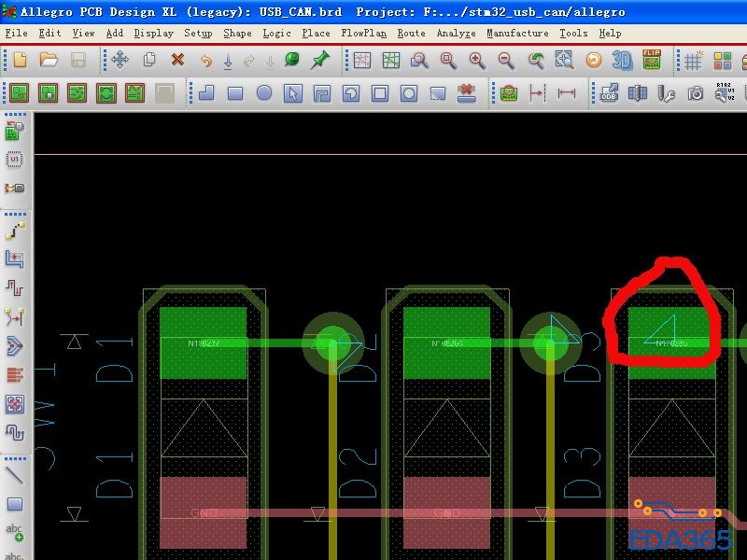Click the orange Refresh icon
The image size is (747, 560).
click(594, 61)
